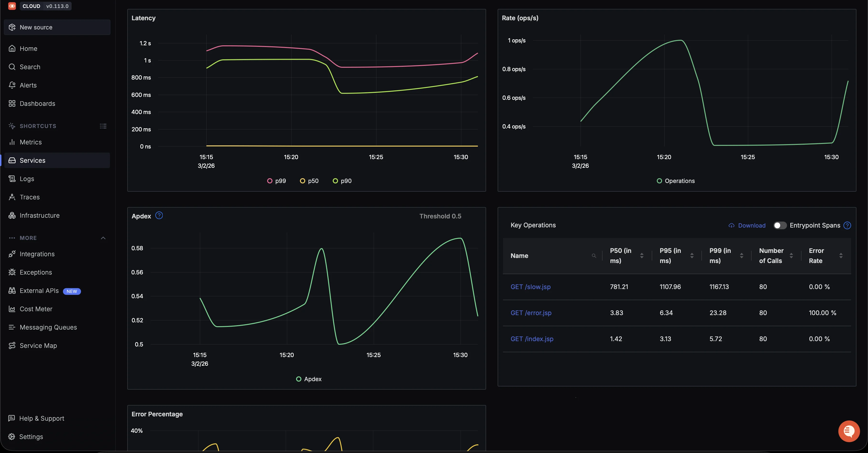Click the Apdex help question icon
Image resolution: width=868 pixels, height=453 pixels.
pyautogui.click(x=159, y=216)
